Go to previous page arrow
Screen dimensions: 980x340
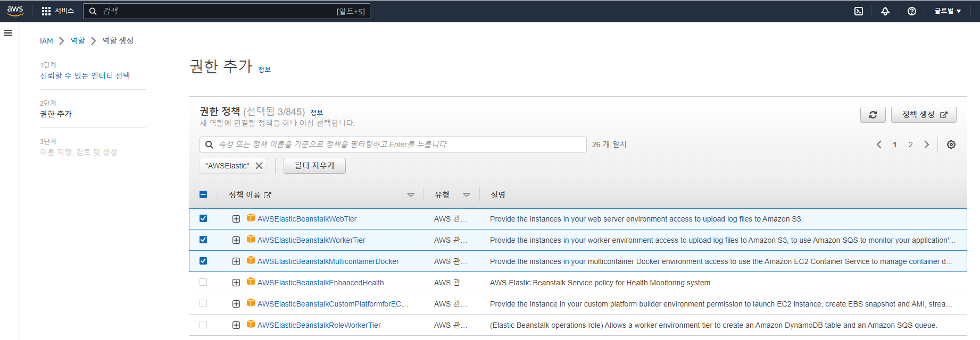(x=879, y=144)
